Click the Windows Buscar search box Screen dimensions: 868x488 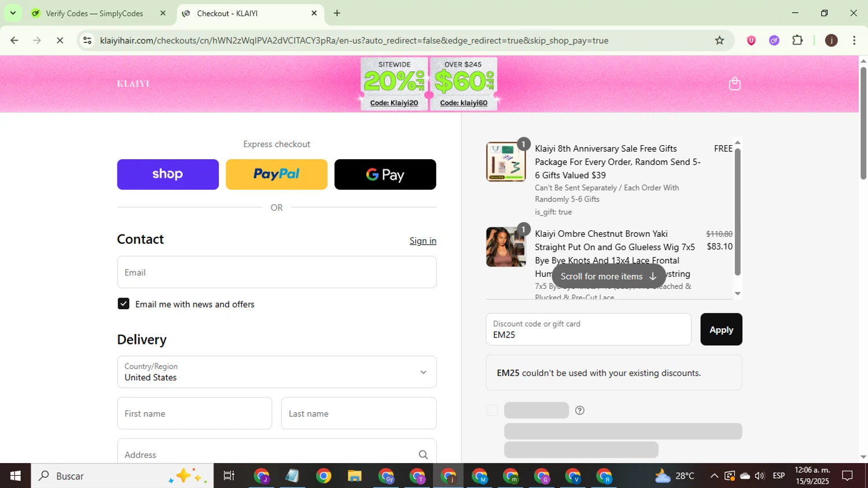(123, 476)
